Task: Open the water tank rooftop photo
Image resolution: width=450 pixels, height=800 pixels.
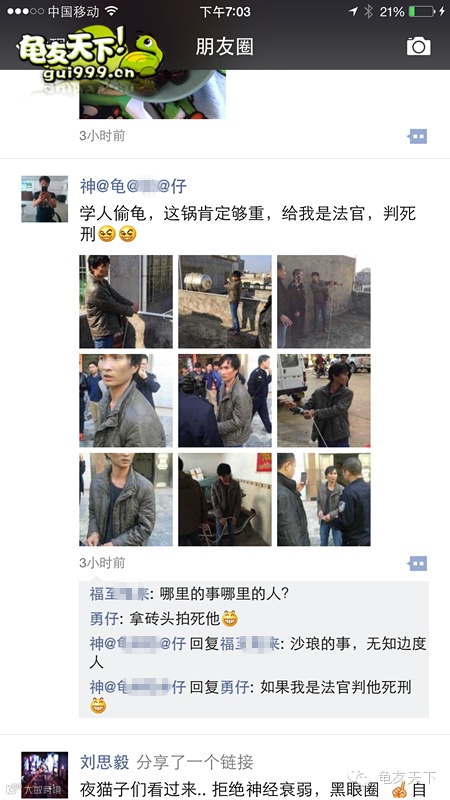Action: point(225,302)
